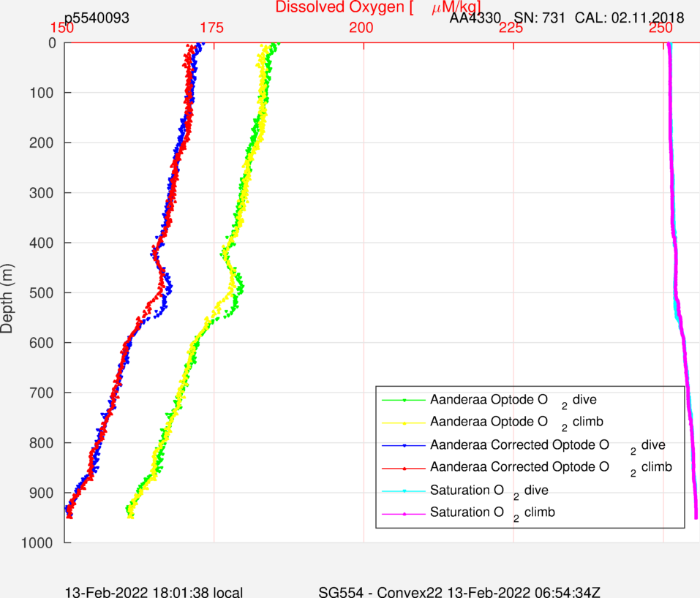Viewport: 700px width, 598px height.
Task: Click legend entry 'Saturation O2 climb'
Action: (x=492, y=512)
